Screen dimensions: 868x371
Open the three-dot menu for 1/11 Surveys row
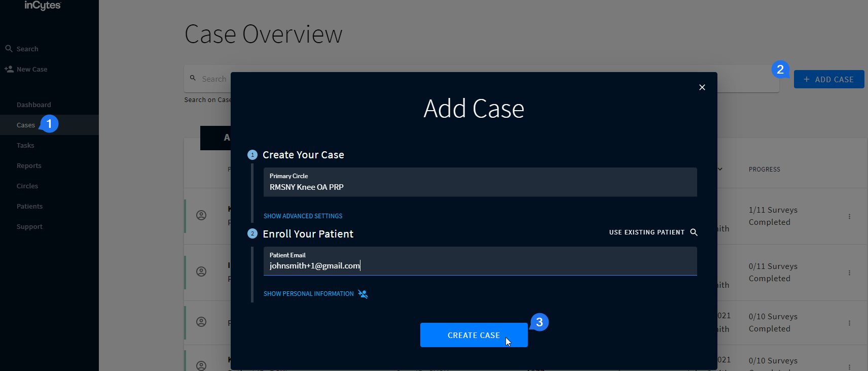(x=849, y=216)
